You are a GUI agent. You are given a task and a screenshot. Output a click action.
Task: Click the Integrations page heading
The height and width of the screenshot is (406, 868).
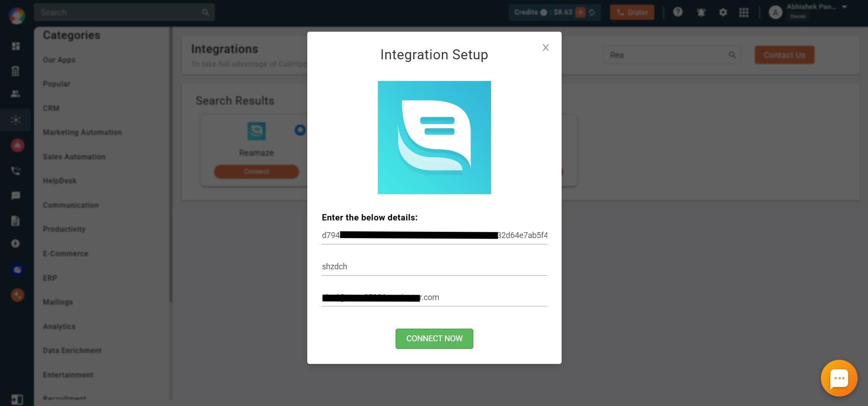pyautogui.click(x=224, y=49)
